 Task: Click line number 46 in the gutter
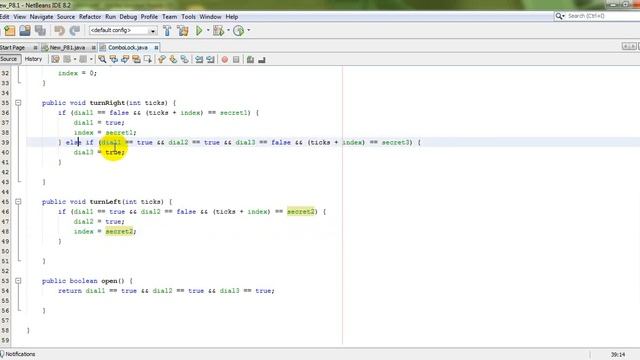[x=5, y=212]
